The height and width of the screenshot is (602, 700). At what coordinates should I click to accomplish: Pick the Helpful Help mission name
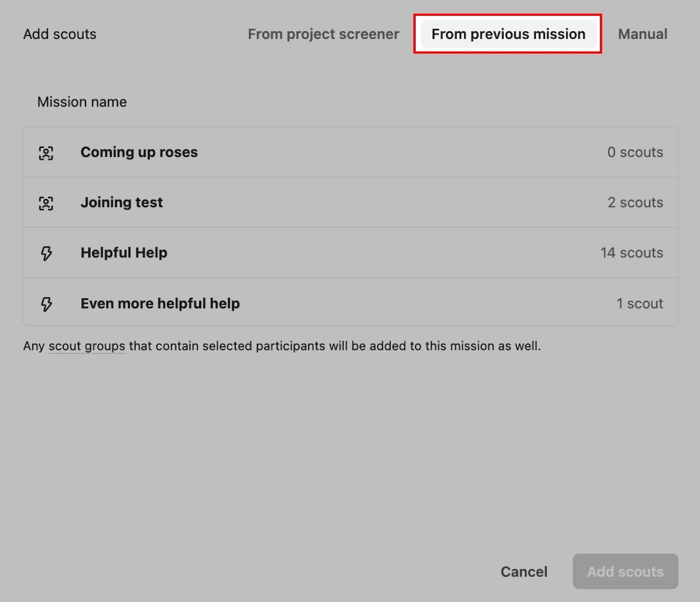coord(124,253)
